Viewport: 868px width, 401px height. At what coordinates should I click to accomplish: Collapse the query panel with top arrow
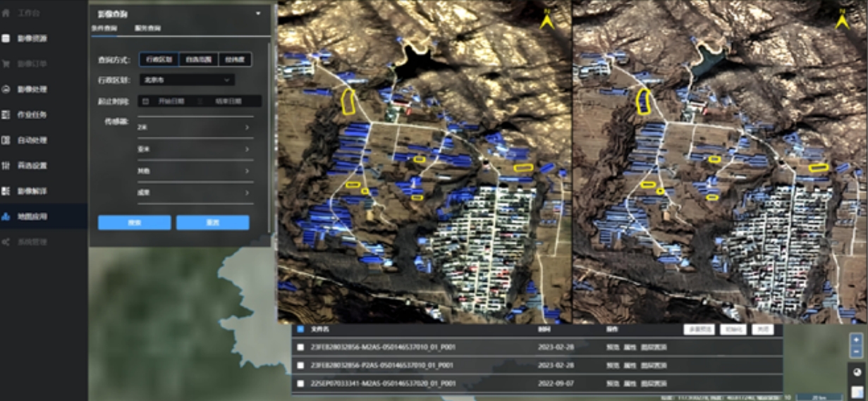click(x=258, y=13)
